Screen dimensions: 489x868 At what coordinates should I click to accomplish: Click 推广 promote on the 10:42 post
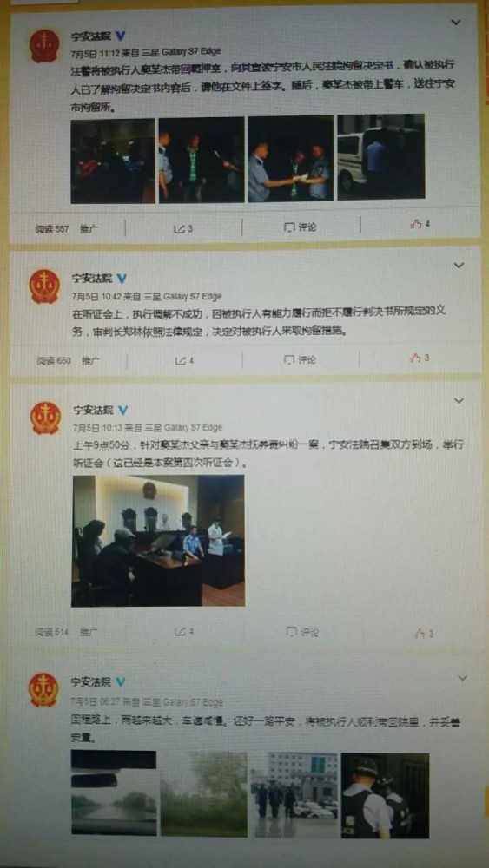(x=91, y=360)
